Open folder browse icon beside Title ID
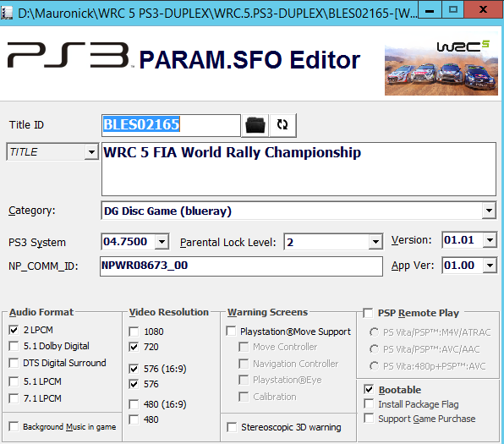504x444 pixels. coord(255,125)
